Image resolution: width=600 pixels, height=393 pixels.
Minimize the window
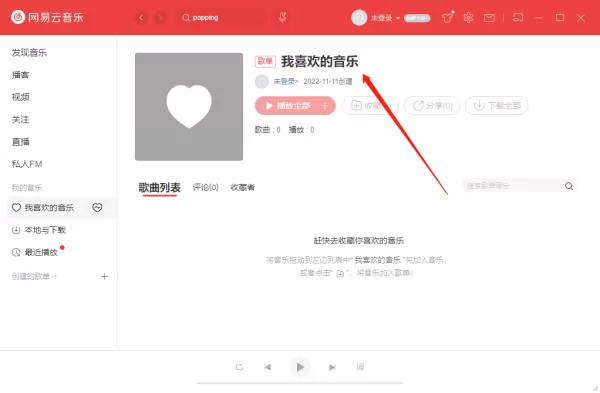coord(539,18)
